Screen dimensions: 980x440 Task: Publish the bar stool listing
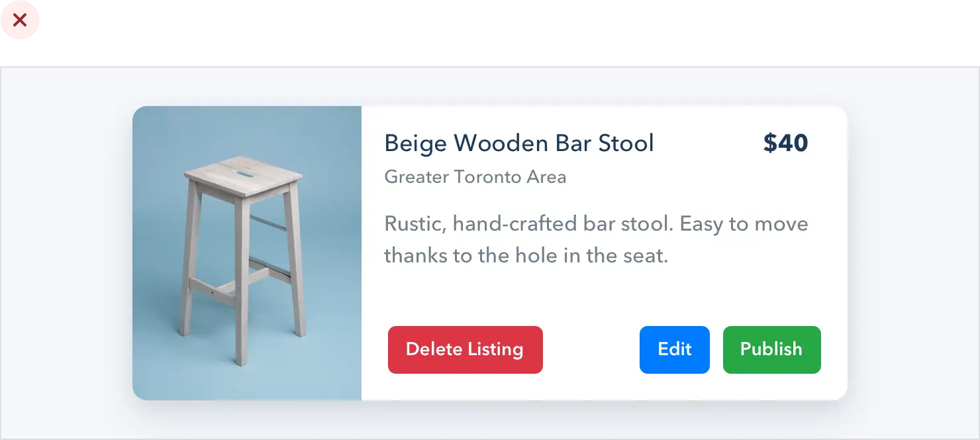click(x=771, y=349)
